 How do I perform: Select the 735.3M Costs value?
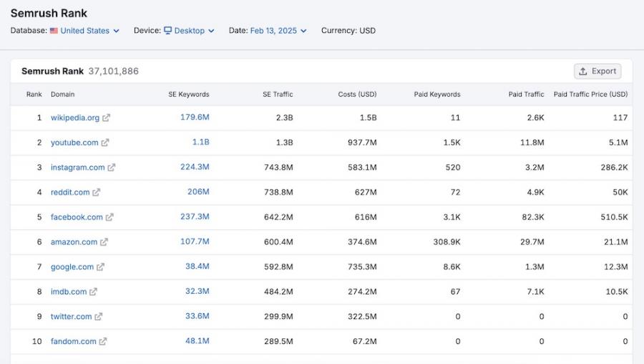362,267
